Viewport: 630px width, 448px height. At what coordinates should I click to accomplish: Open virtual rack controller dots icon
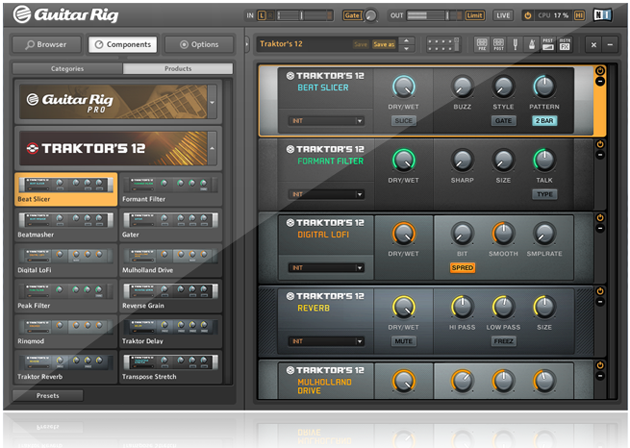point(442,44)
